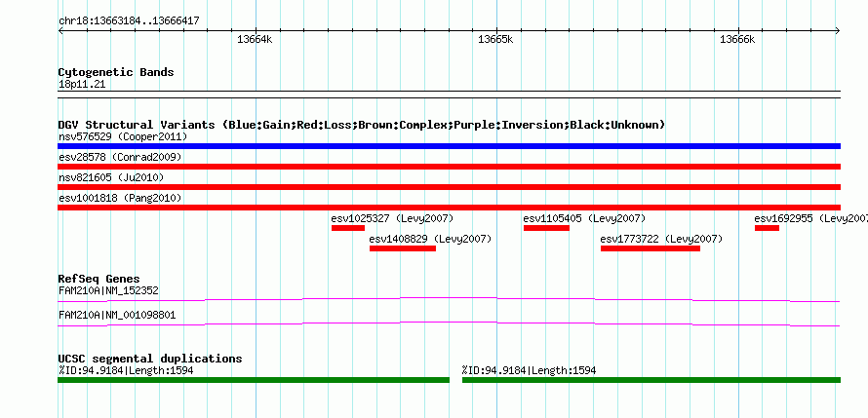Select the nsv576529 (Cooper2011) label
868x418 pixels.
[123, 136]
